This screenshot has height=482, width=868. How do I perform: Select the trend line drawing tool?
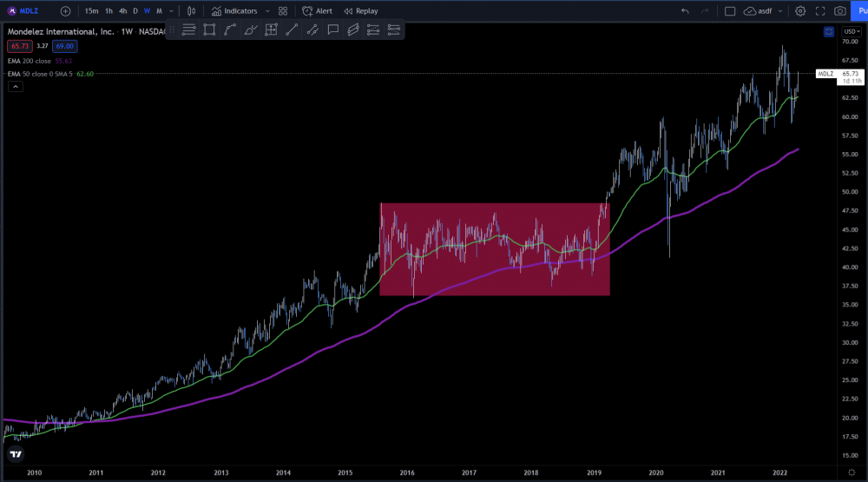[x=292, y=30]
